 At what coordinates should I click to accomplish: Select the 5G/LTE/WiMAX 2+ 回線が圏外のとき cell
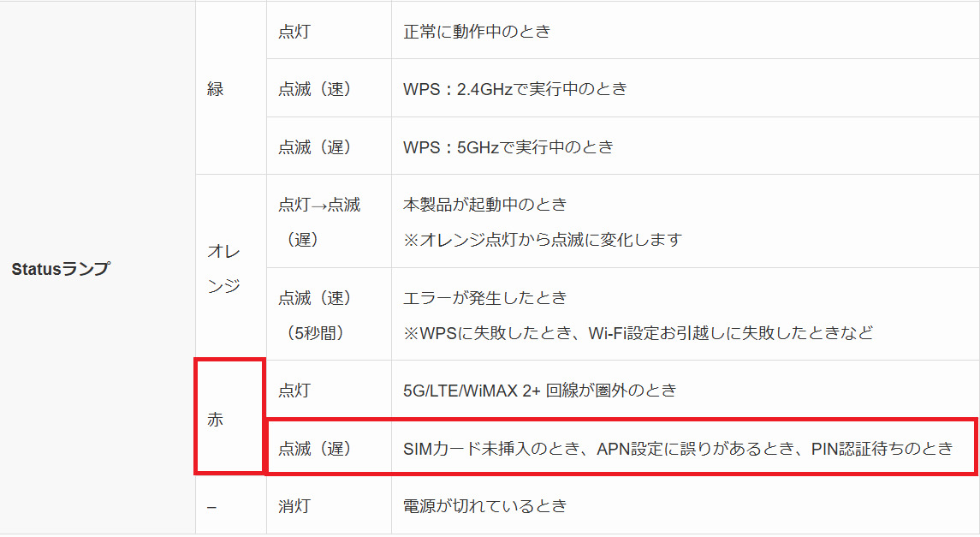(x=685, y=390)
